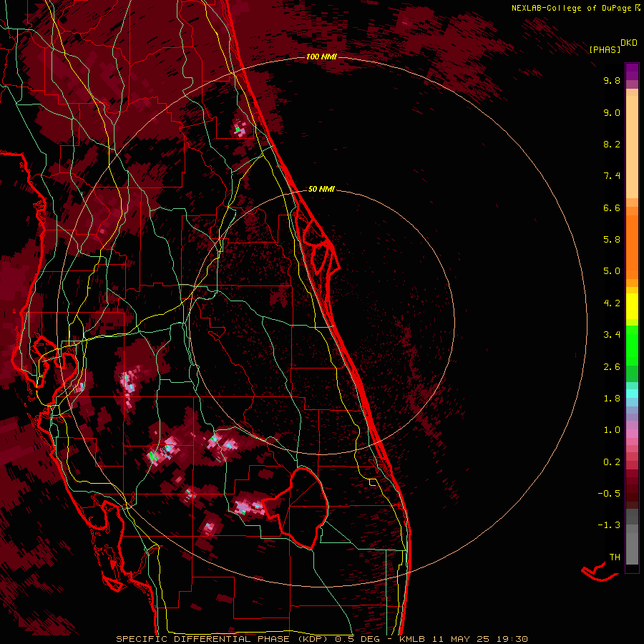This screenshot has width=644, height=644.
Task: Click the 9.8 value on color scale
Action: click(x=612, y=80)
